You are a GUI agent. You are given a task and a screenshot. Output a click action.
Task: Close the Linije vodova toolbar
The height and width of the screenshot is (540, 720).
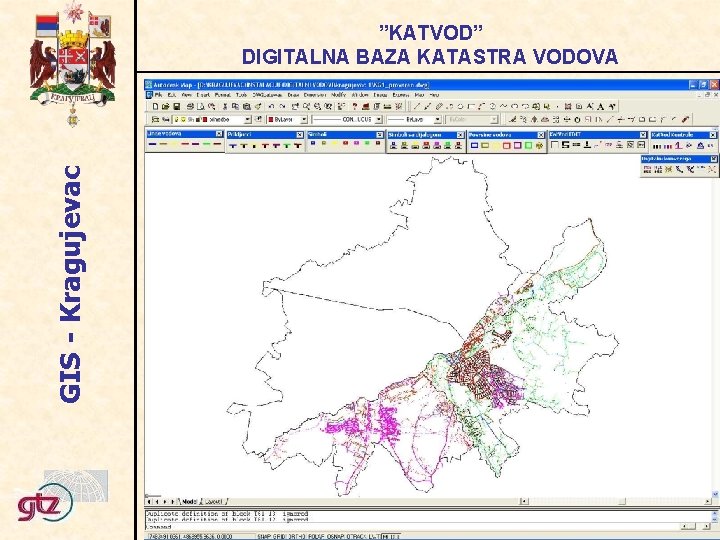point(219,134)
